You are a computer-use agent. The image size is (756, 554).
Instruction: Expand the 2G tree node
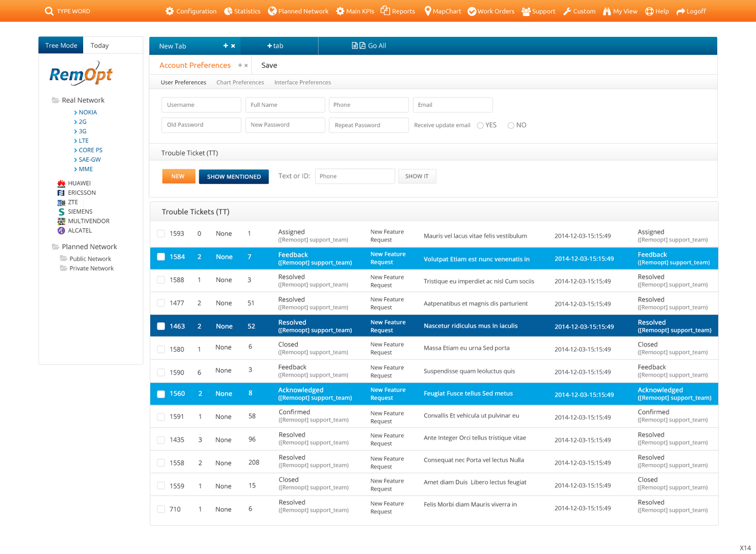click(76, 122)
